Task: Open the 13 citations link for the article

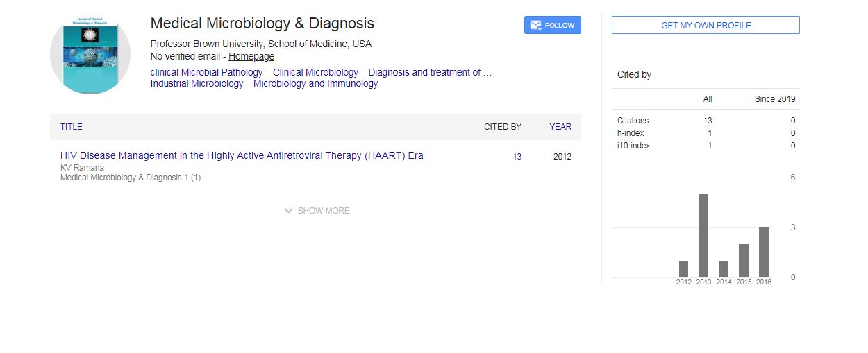Action: 517,157
